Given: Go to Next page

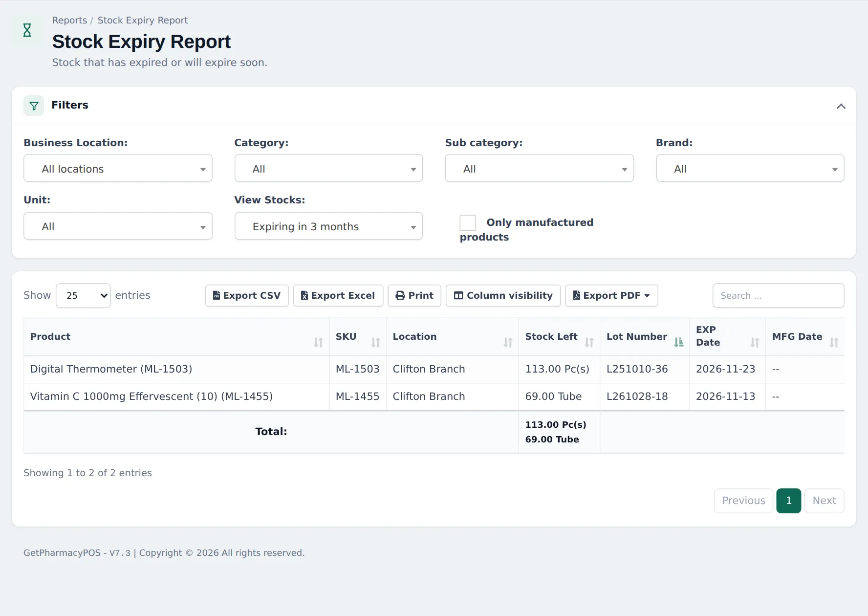Looking at the screenshot, I should (824, 501).
